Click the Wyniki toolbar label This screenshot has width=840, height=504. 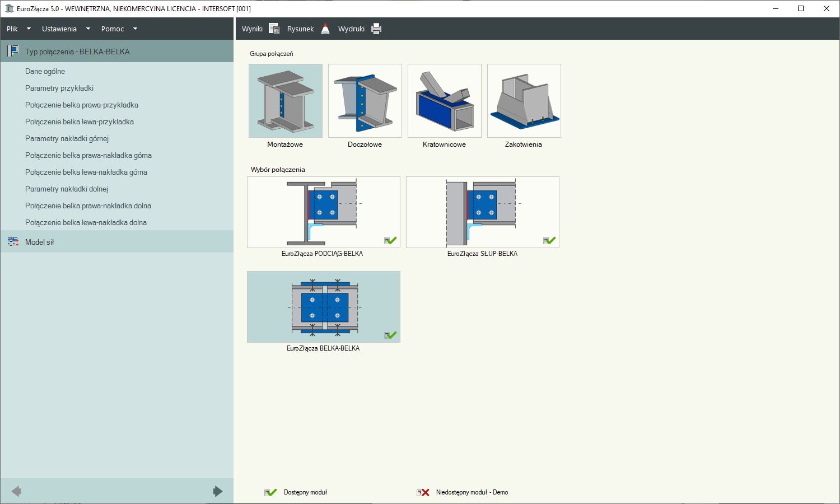pos(252,29)
